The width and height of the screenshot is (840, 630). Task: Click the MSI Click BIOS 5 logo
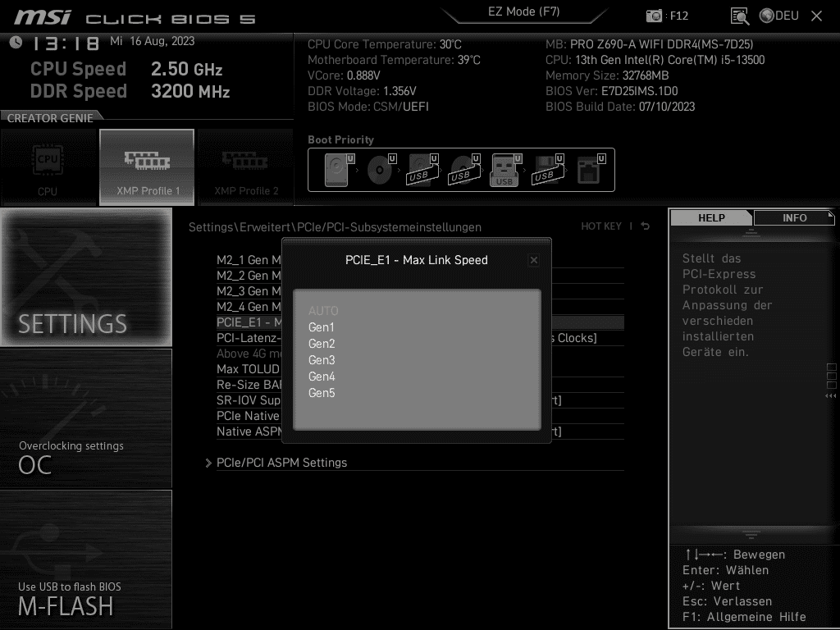coord(135,18)
